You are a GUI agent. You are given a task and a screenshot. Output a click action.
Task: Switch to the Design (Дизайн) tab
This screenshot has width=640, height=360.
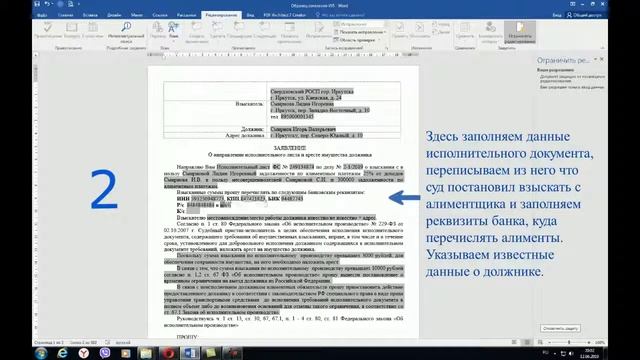pyautogui.click(x=114, y=15)
